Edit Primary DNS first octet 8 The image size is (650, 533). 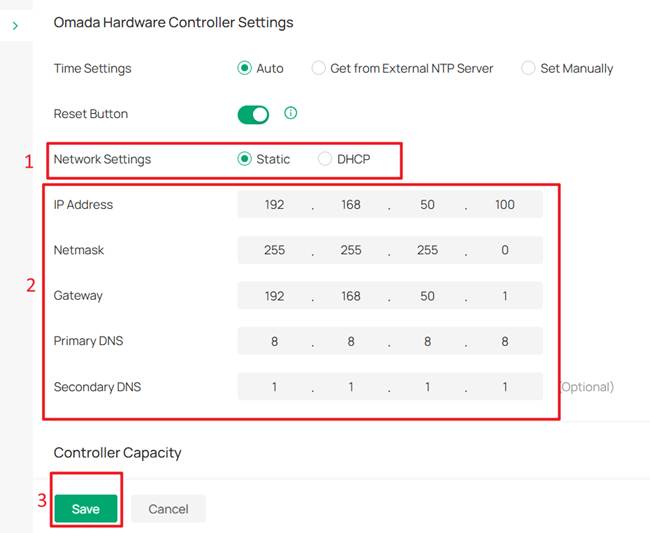[x=274, y=341]
